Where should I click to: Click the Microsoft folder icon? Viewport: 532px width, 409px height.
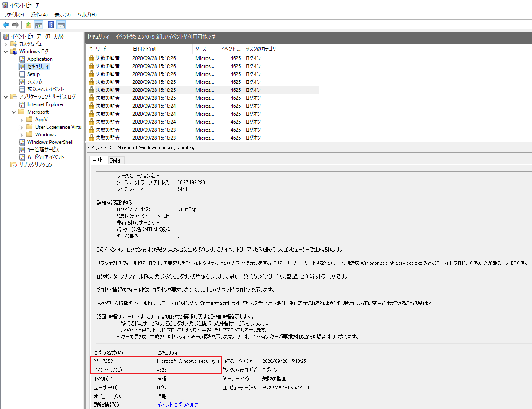(x=22, y=112)
